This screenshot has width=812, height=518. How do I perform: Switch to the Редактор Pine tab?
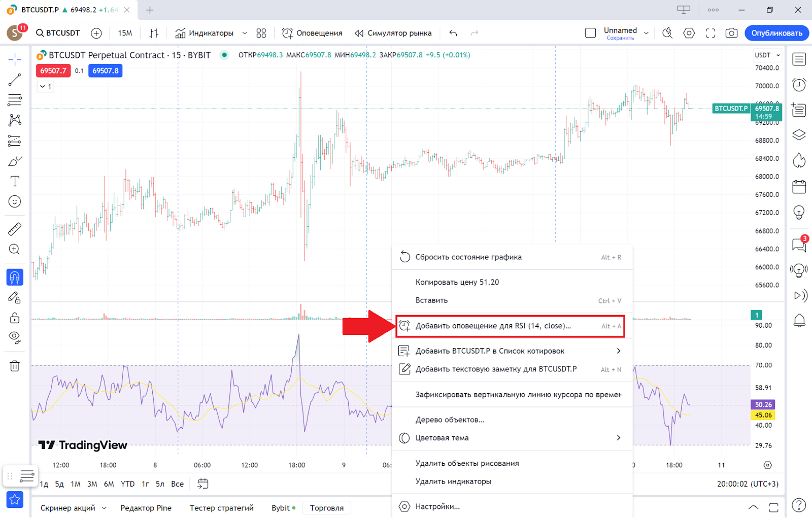(146, 508)
